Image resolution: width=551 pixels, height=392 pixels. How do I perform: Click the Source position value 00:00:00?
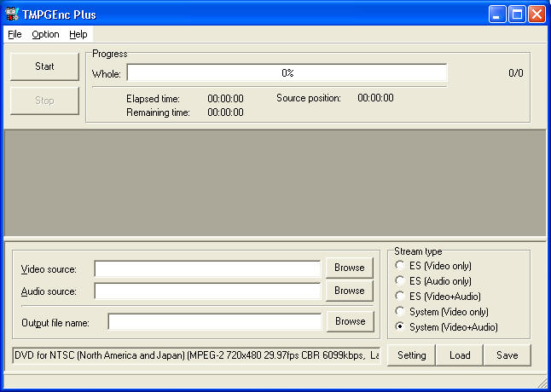click(x=375, y=98)
